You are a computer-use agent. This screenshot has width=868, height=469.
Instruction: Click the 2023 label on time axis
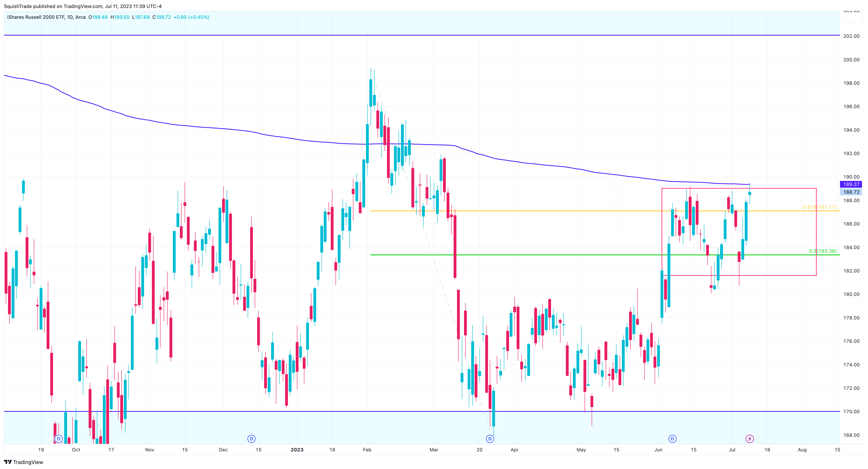coord(297,450)
